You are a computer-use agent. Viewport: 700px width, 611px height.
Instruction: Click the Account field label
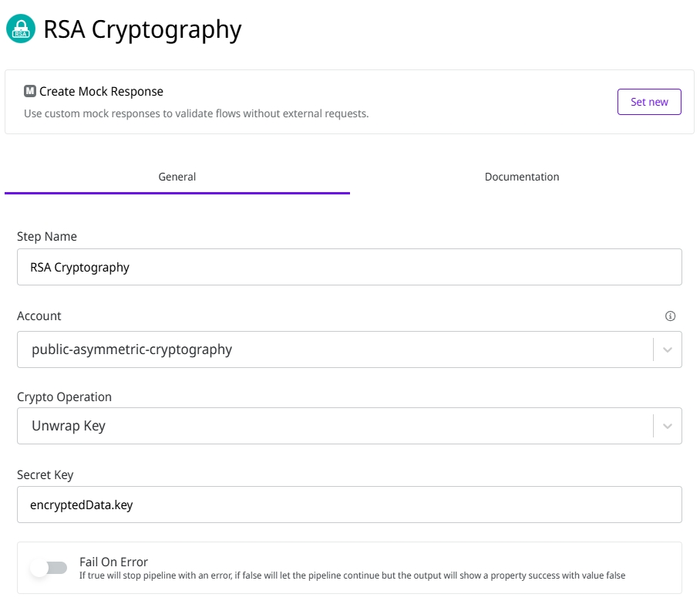(39, 316)
